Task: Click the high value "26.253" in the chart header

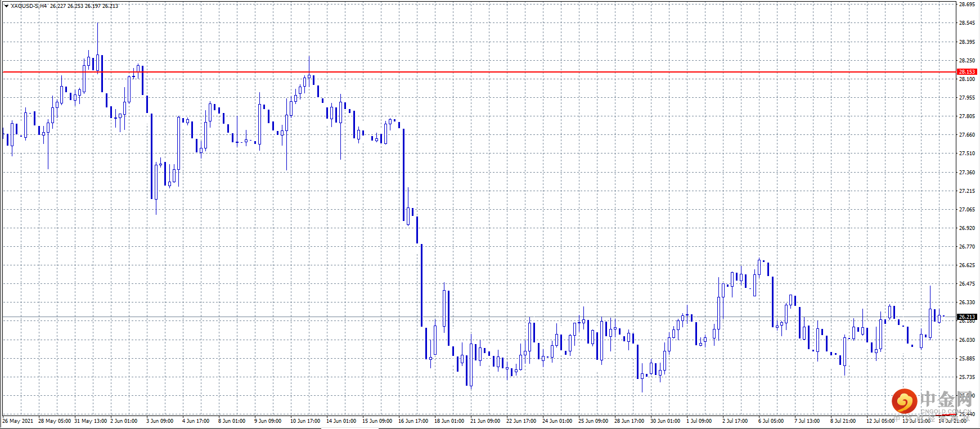Action: coord(75,6)
